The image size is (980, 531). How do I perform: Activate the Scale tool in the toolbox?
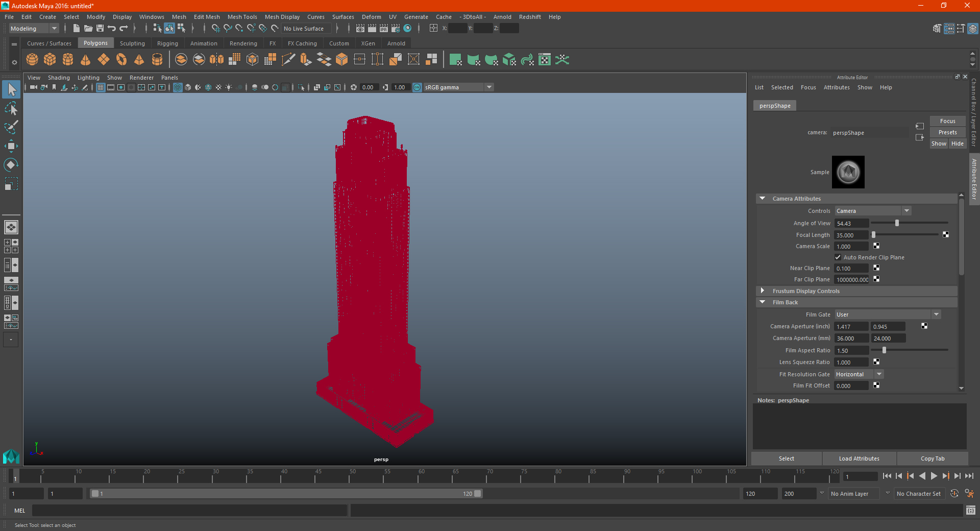tap(11, 184)
